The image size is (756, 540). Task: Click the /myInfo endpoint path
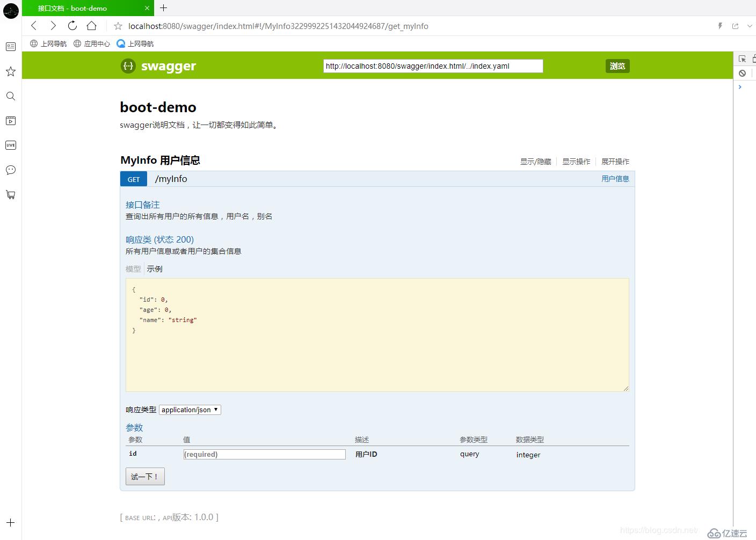click(171, 179)
